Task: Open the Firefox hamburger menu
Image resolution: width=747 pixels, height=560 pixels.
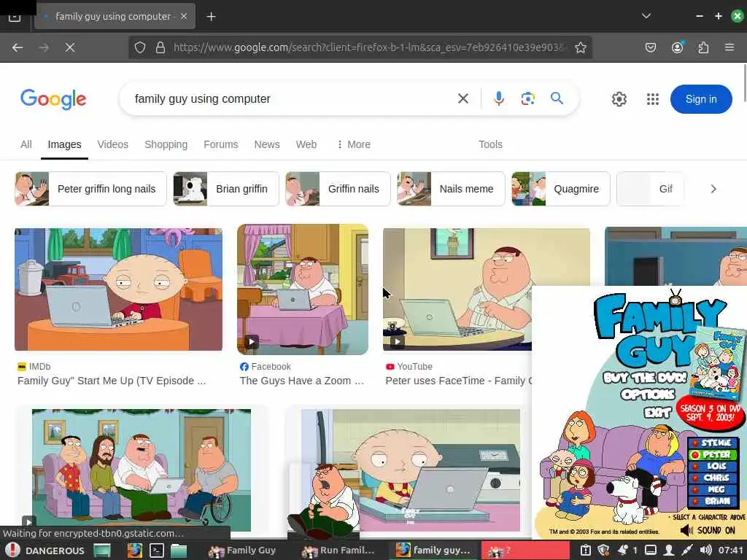Action: coord(729,47)
